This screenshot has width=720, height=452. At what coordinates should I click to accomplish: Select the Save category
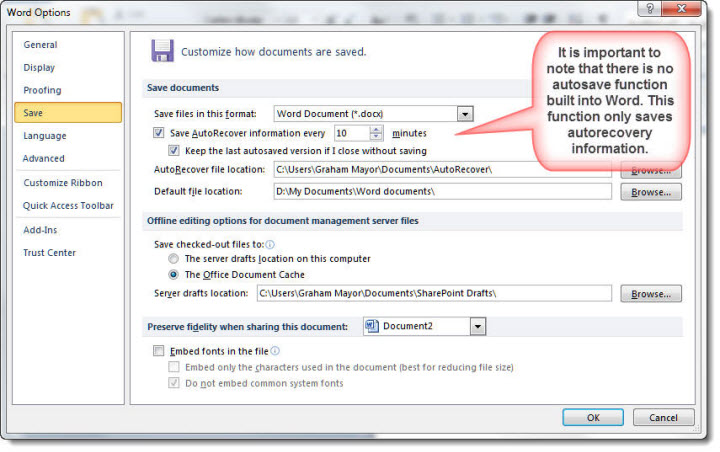point(68,113)
